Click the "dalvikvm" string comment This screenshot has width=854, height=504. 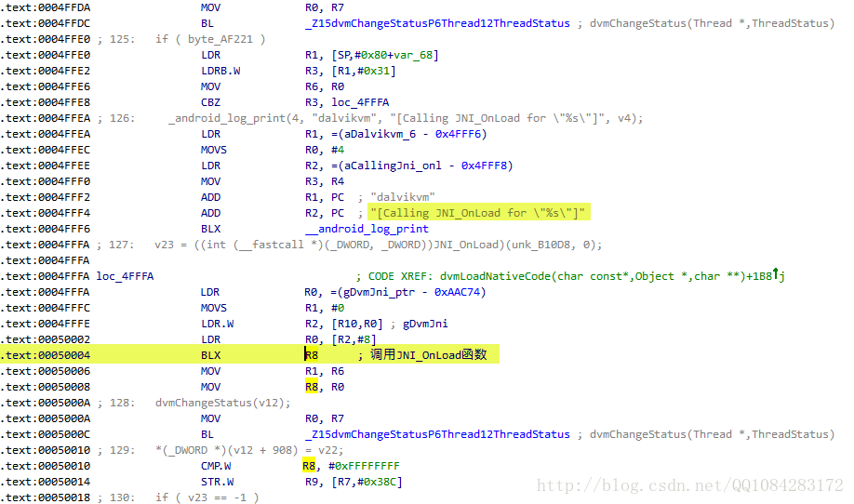[403, 197]
